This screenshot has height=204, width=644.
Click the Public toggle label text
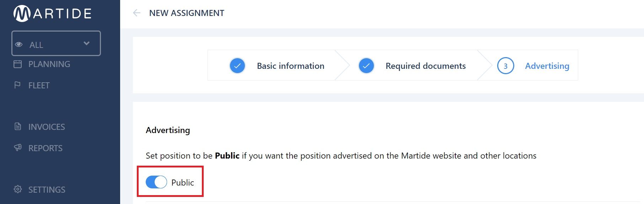click(183, 182)
